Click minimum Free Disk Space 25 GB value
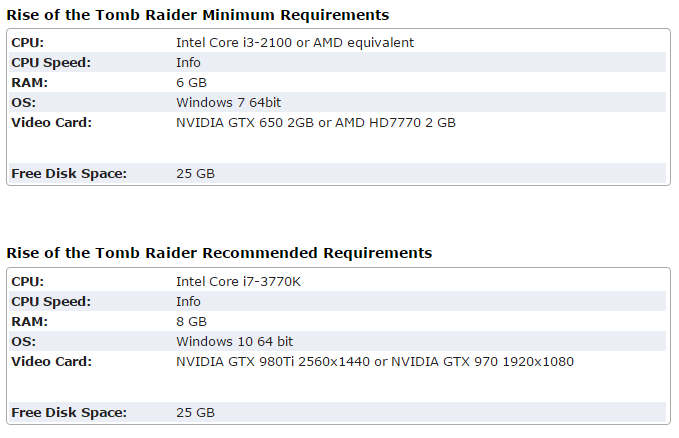Viewport: 679px width, 438px height. pos(195,174)
